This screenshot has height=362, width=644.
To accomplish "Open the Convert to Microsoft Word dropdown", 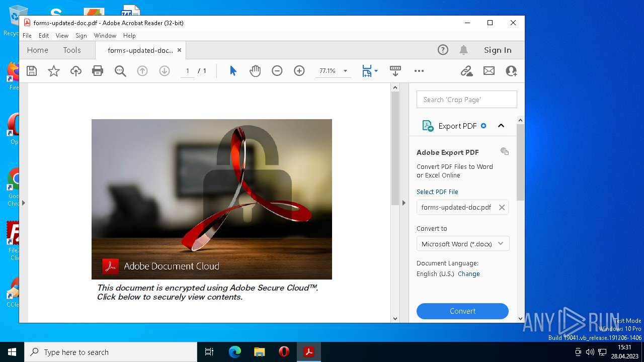I will point(462,244).
